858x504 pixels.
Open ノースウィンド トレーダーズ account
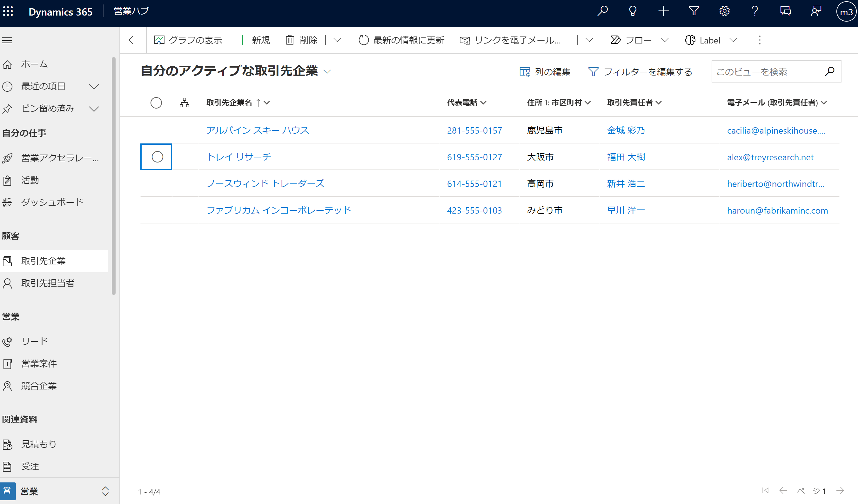tap(265, 183)
